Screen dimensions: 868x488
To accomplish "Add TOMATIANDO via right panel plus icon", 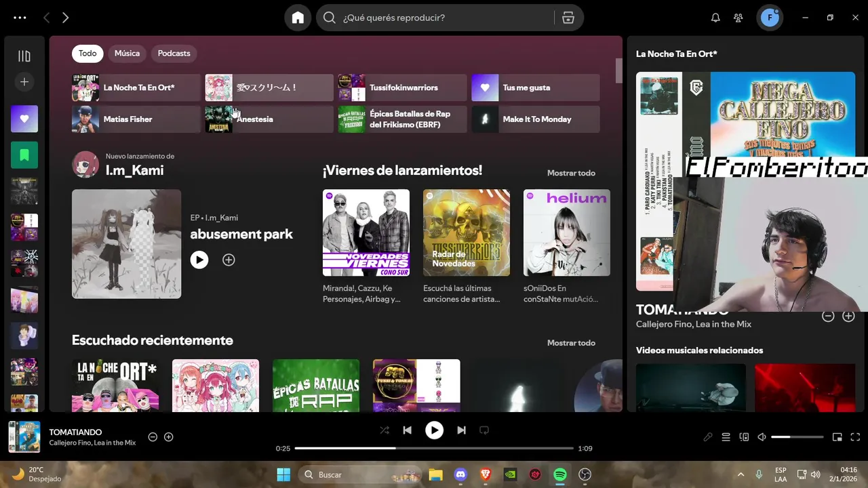I will coord(848,316).
